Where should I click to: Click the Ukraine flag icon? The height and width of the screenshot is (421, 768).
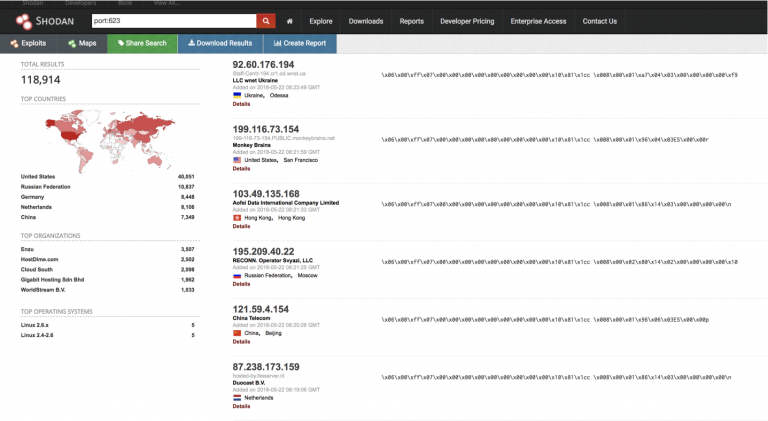237,95
